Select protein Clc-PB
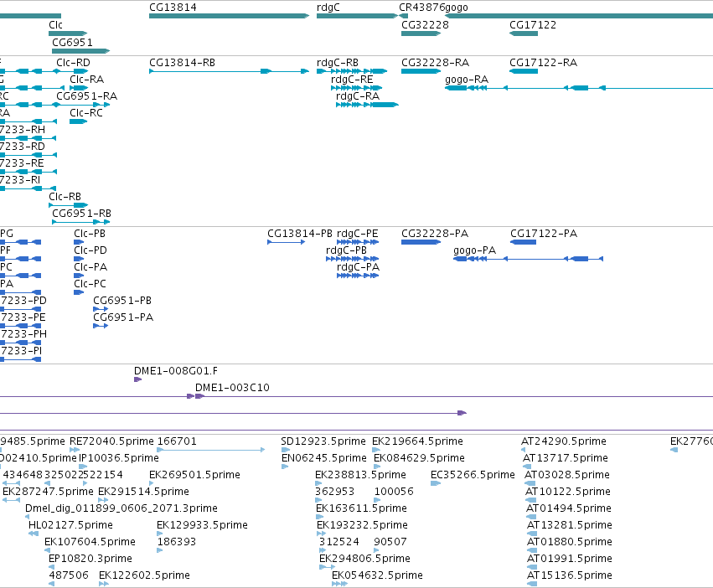Screen dimensions: 713x588 click(x=79, y=242)
